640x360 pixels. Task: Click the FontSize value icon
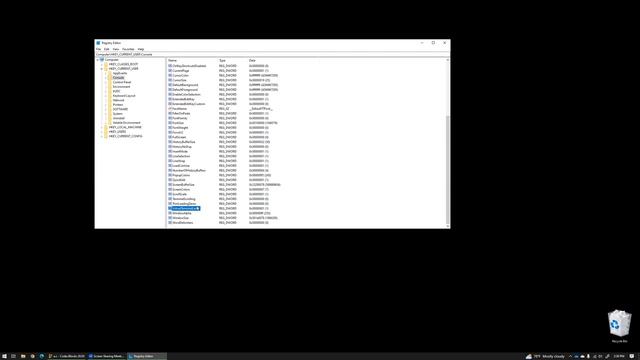click(170, 123)
